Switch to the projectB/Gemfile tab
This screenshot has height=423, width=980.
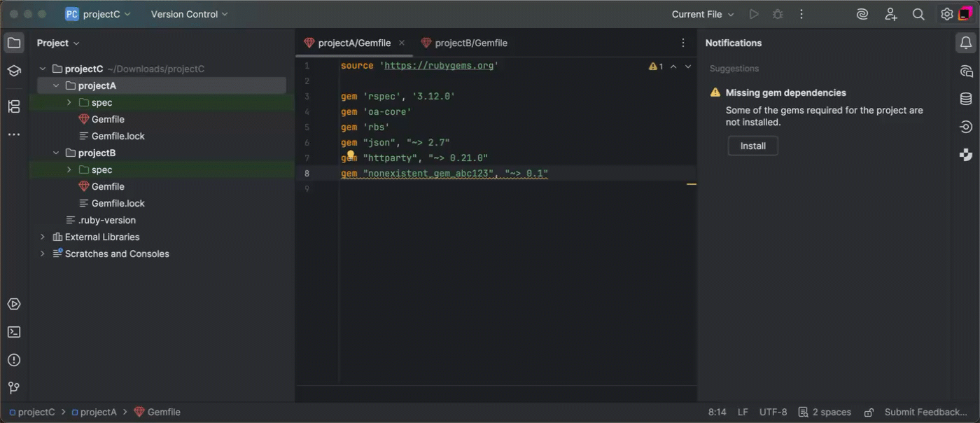(x=470, y=43)
